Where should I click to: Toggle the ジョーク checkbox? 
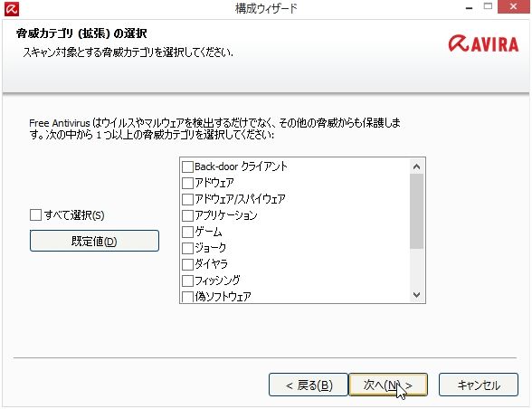187,248
